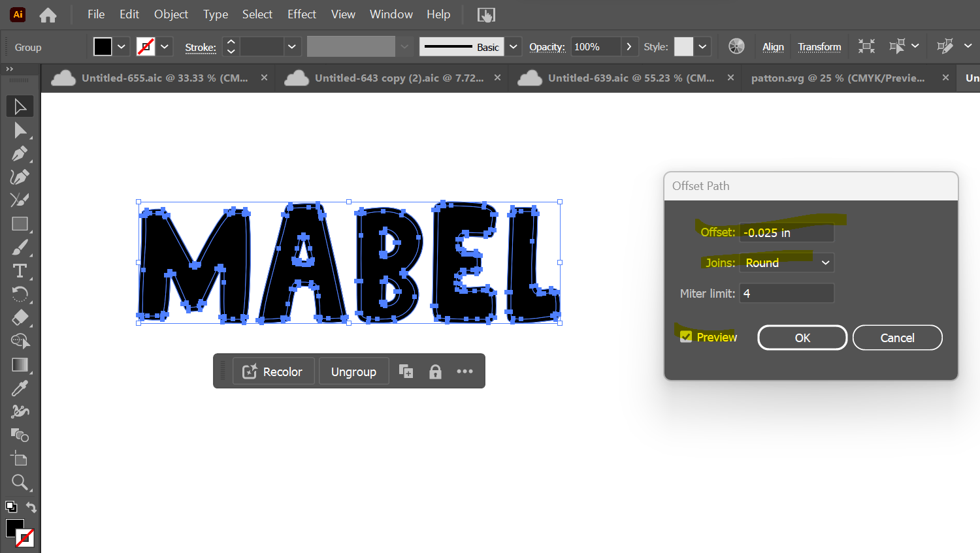The image size is (980, 553).
Task: Select the Direct Selection tool
Action: [19, 130]
